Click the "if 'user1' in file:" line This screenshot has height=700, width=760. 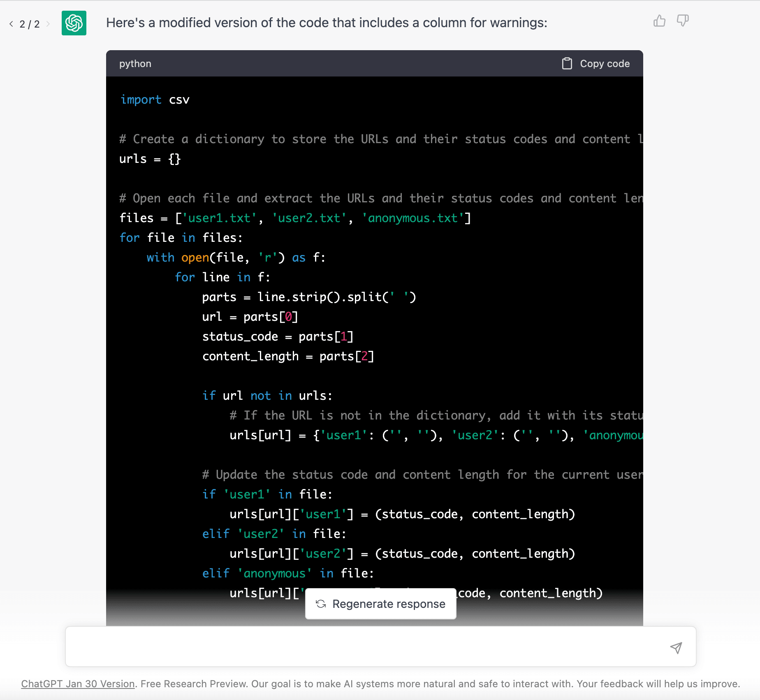(x=267, y=495)
